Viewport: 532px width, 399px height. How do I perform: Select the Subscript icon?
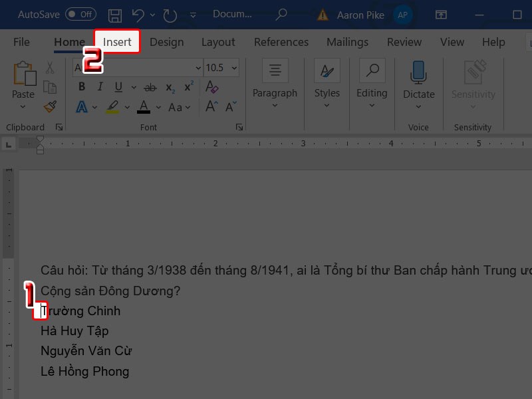click(x=169, y=87)
